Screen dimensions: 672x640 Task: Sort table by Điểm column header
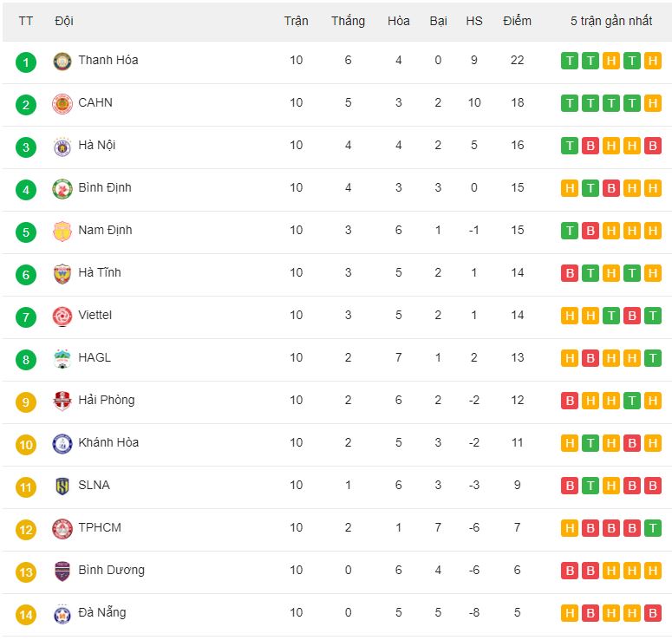517,21
